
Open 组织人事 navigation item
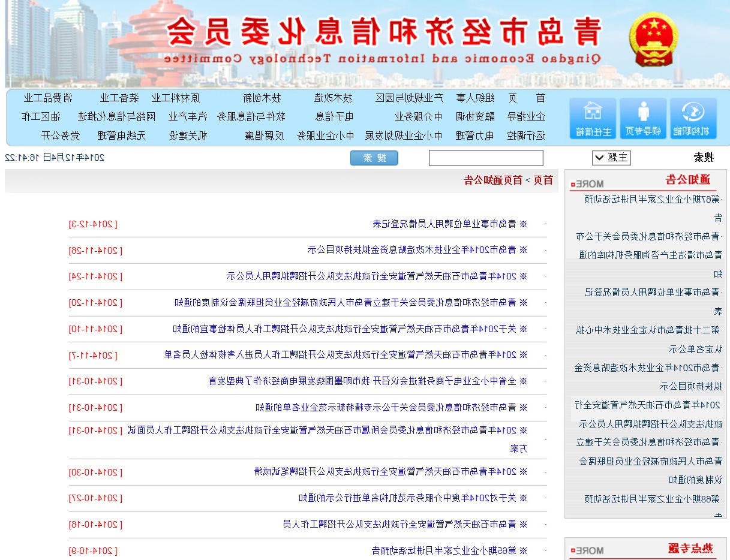click(476, 98)
